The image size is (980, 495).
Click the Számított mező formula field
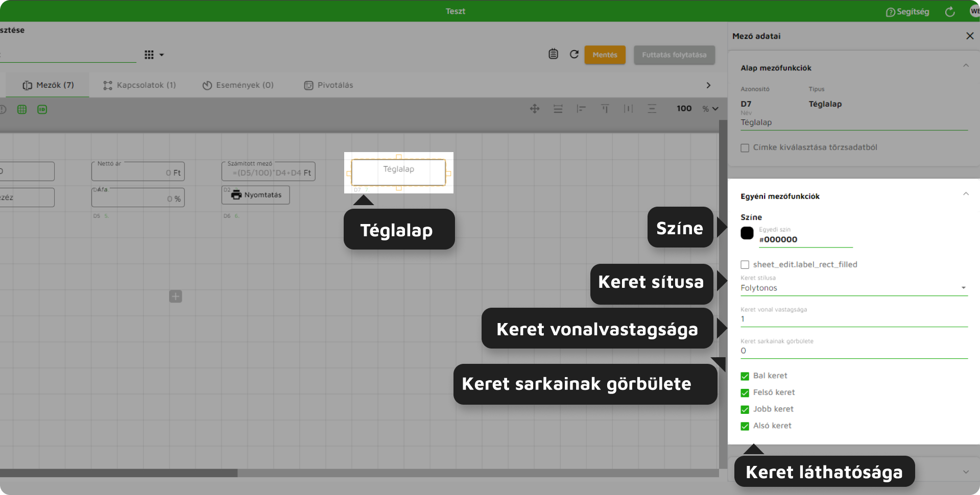click(268, 171)
